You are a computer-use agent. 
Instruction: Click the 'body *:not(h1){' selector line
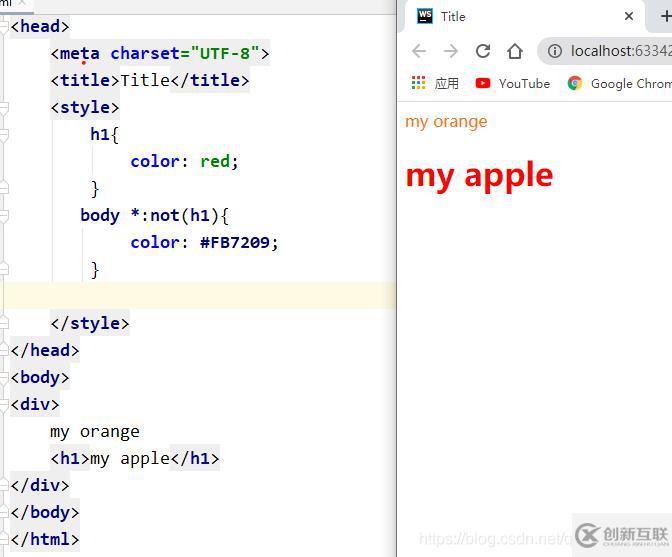point(155,216)
